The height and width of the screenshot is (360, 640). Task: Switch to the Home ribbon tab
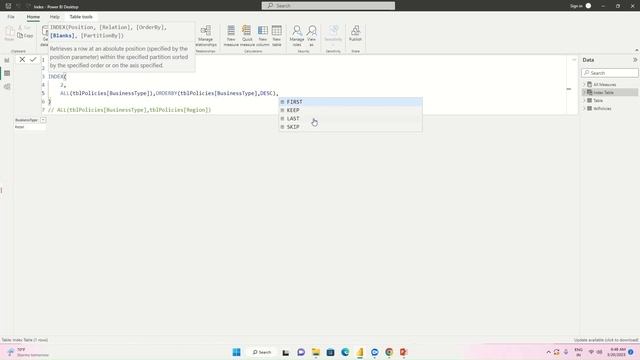[33, 17]
